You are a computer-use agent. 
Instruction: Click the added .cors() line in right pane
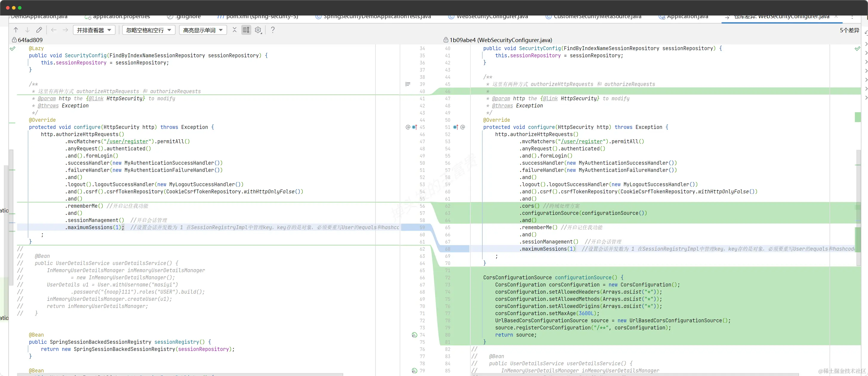coord(549,206)
